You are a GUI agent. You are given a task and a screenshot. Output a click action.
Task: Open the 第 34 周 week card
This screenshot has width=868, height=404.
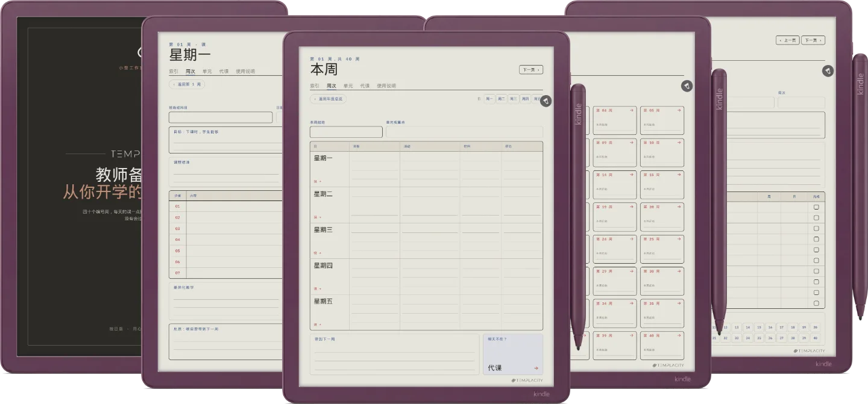pos(615,314)
